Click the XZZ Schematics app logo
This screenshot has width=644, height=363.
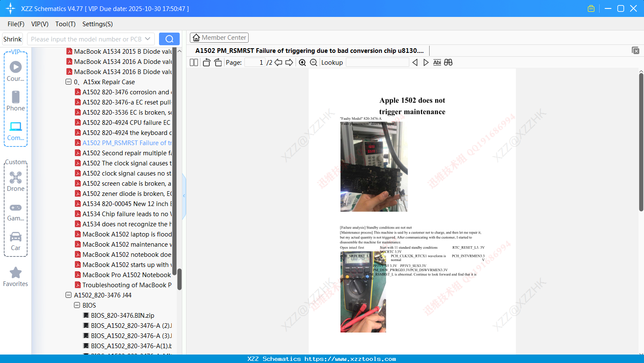(11, 8)
